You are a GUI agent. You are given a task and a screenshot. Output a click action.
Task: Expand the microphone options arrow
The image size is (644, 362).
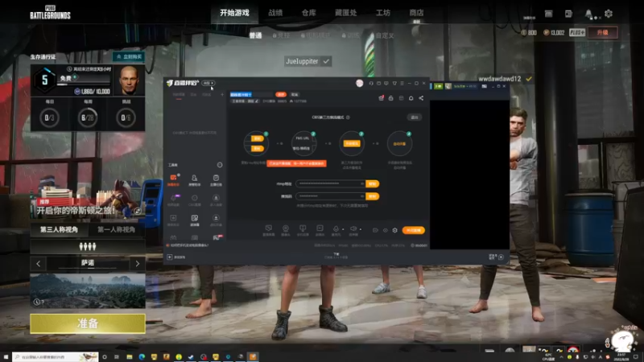[x=343, y=229]
